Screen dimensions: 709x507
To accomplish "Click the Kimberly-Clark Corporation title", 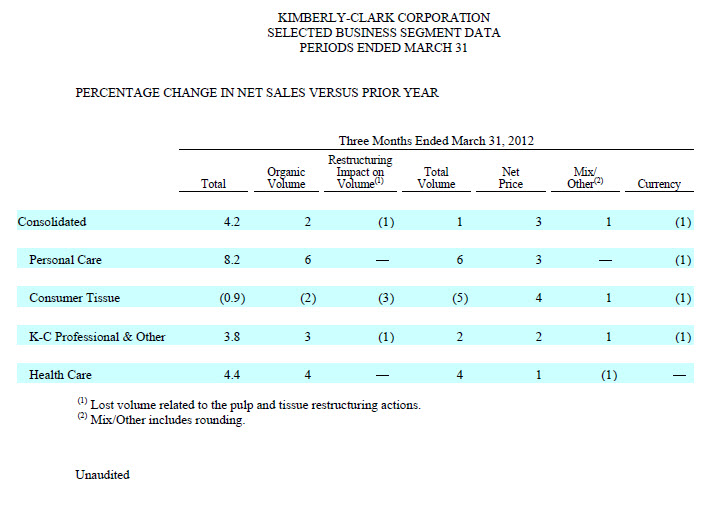I will [x=384, y=18].
